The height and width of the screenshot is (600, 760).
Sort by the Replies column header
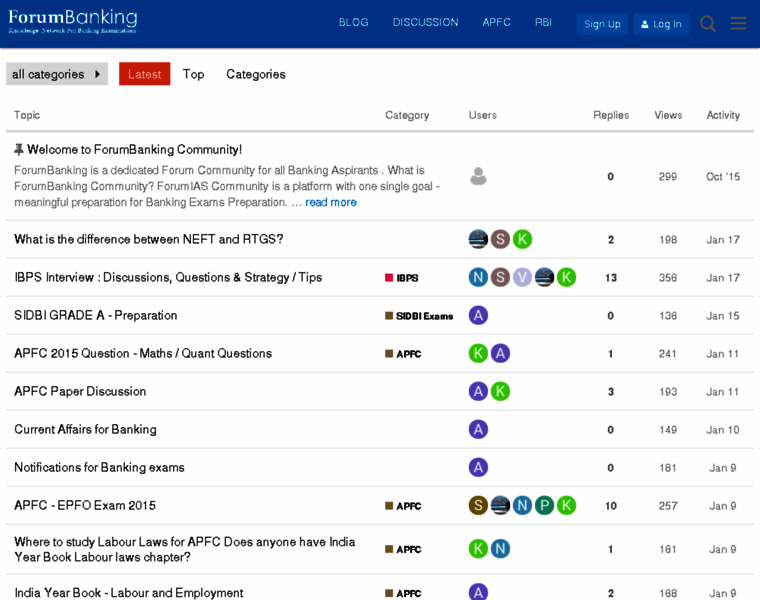click(x=611, y=115)
